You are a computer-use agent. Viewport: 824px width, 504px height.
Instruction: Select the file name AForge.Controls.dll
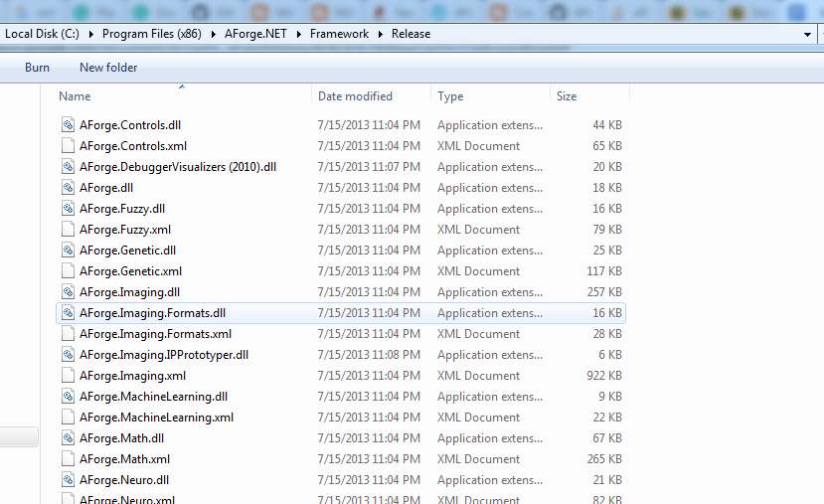130,125
